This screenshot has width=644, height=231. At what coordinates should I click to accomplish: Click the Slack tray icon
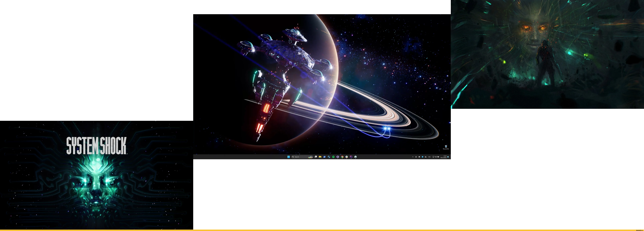(416, 157)
